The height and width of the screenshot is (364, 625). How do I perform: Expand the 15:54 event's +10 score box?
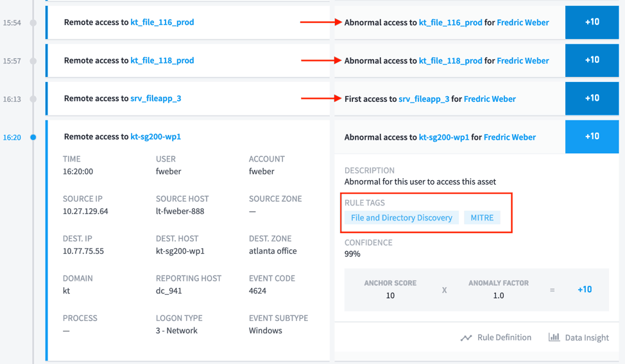(x=592, y=22)
